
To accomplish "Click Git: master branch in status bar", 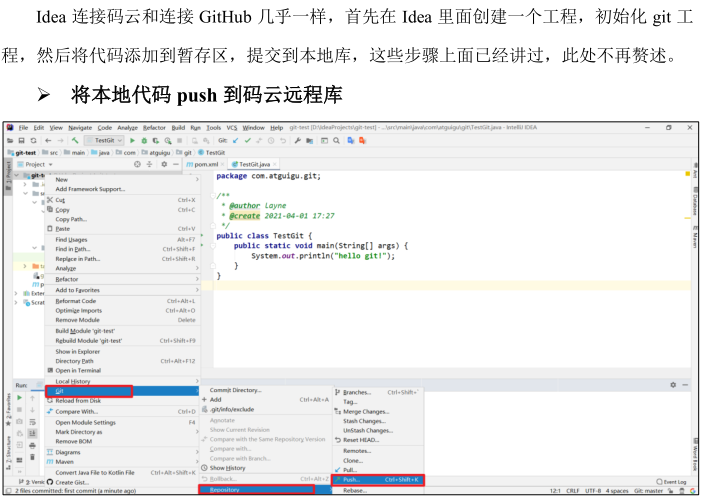I will (x=648, y=491).
